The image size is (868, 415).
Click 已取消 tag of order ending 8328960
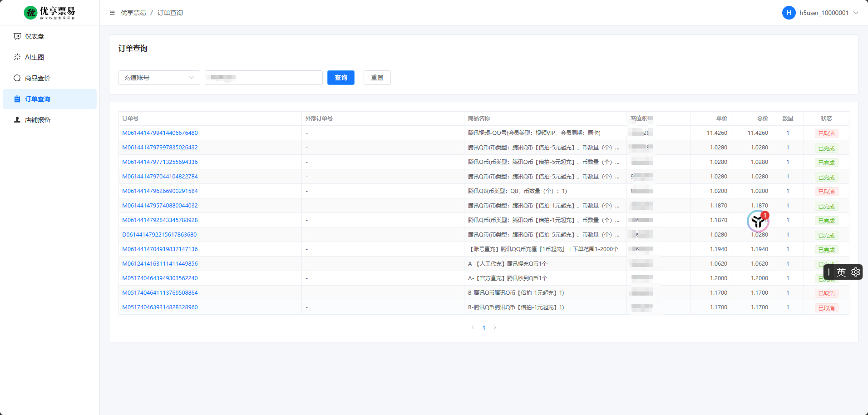826,308
